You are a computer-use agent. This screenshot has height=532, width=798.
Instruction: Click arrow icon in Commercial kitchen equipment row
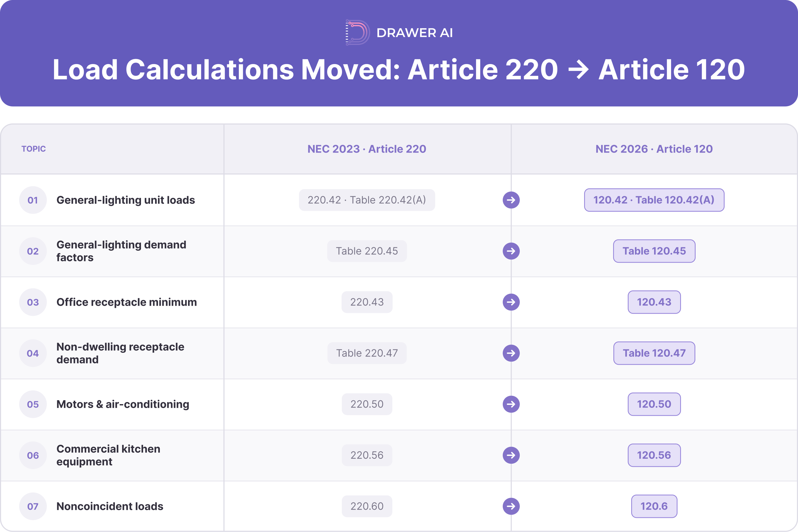click(511, 455)
